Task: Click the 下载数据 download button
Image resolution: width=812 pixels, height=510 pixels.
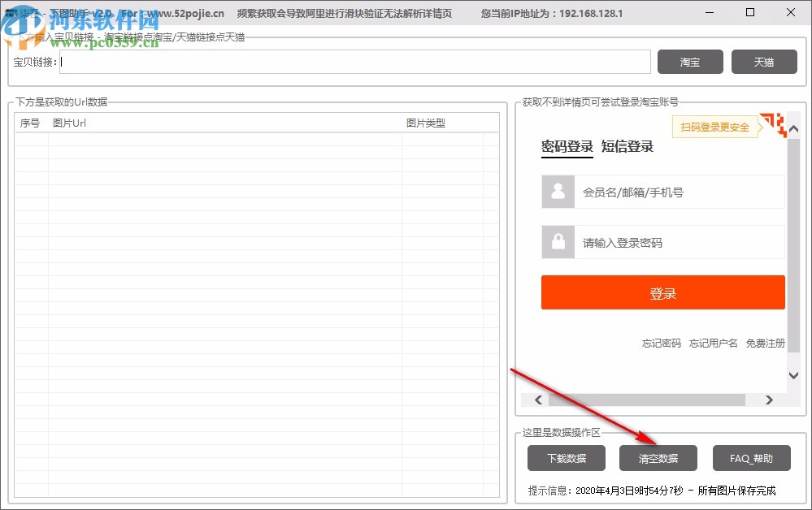Action: click(x=566, y=458)
